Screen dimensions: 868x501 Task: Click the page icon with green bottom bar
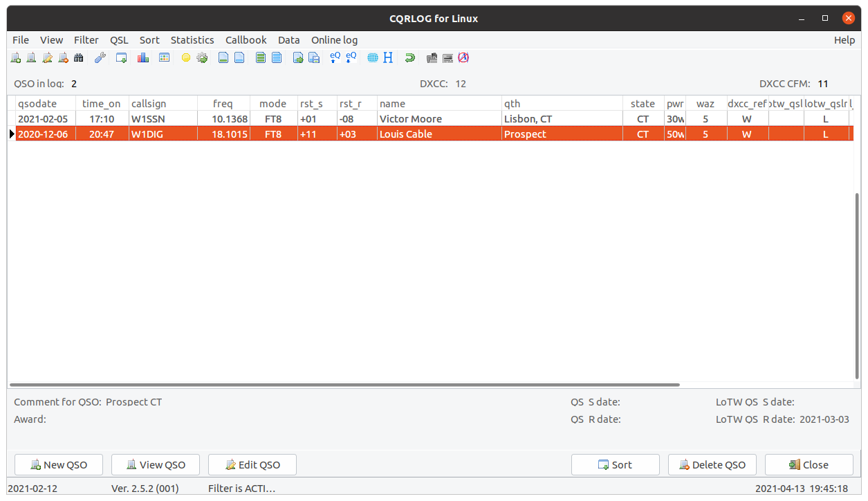point(223,58)
